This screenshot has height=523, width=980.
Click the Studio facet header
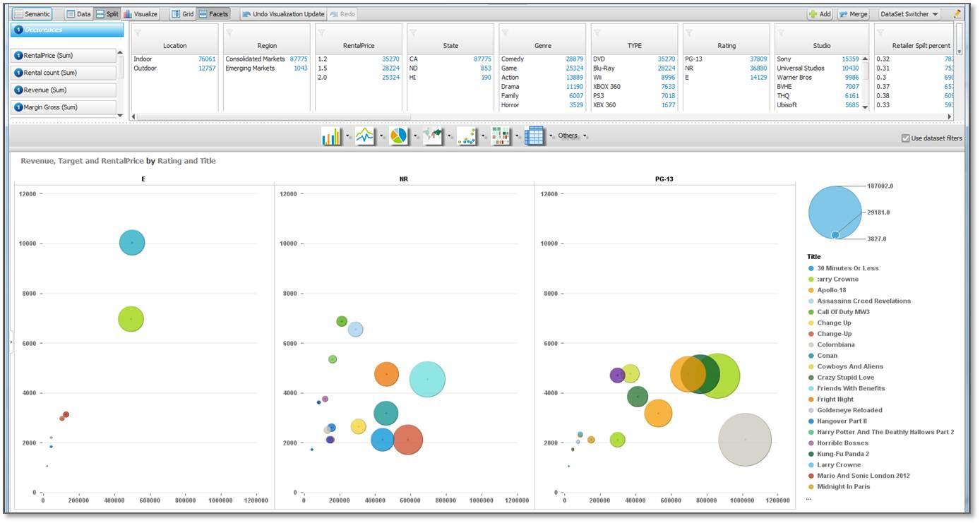(822, 45)
